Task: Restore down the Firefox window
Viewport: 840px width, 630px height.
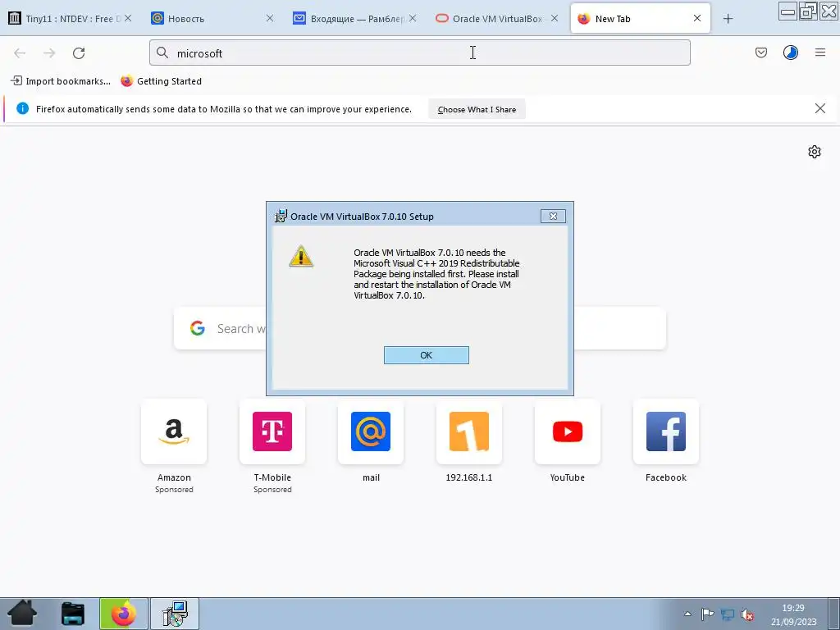Action: (808, 11)
